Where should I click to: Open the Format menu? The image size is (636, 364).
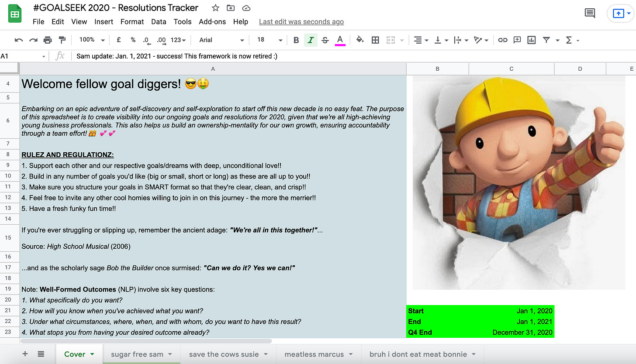tap(132, 22)
